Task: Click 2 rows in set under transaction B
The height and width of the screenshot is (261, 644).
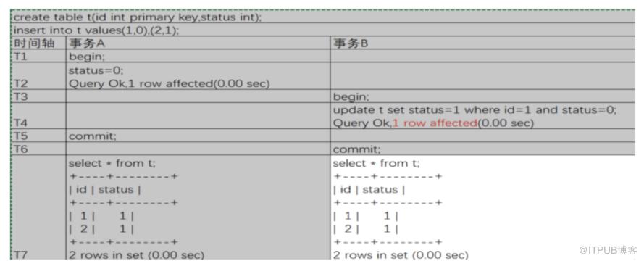Action: pyautogui.click(x=401, y=254)
